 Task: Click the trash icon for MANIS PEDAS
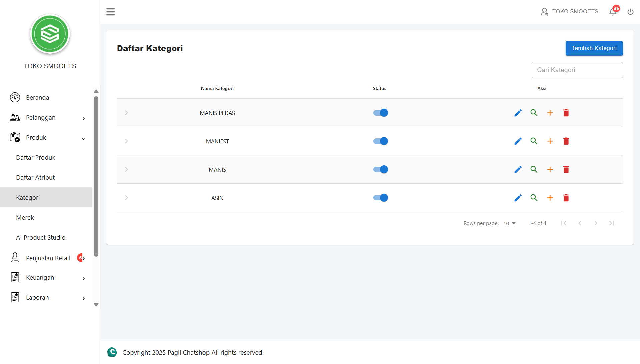[566, 113]
